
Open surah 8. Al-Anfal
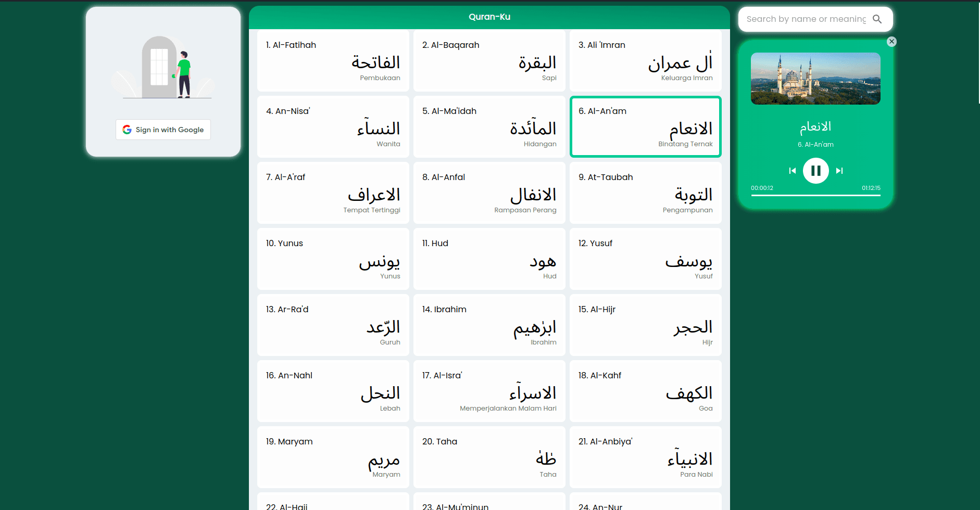coord(489,193)
